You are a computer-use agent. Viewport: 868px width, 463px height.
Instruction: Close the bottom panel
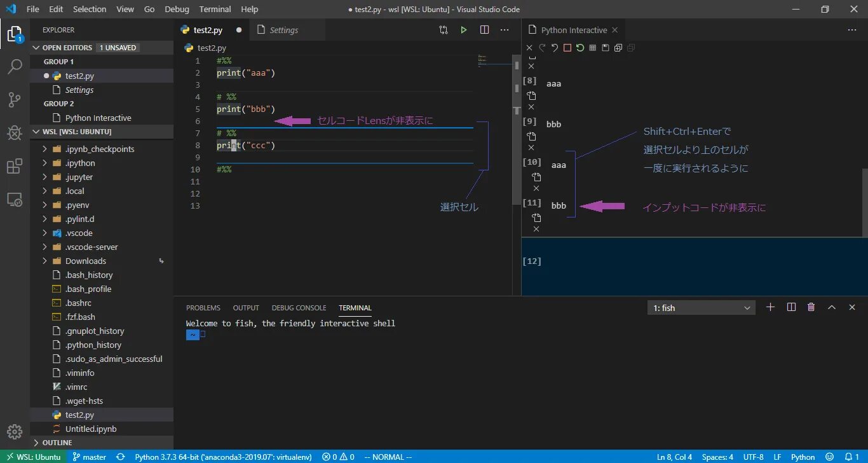pyautogui.click(x=852, y=307)
